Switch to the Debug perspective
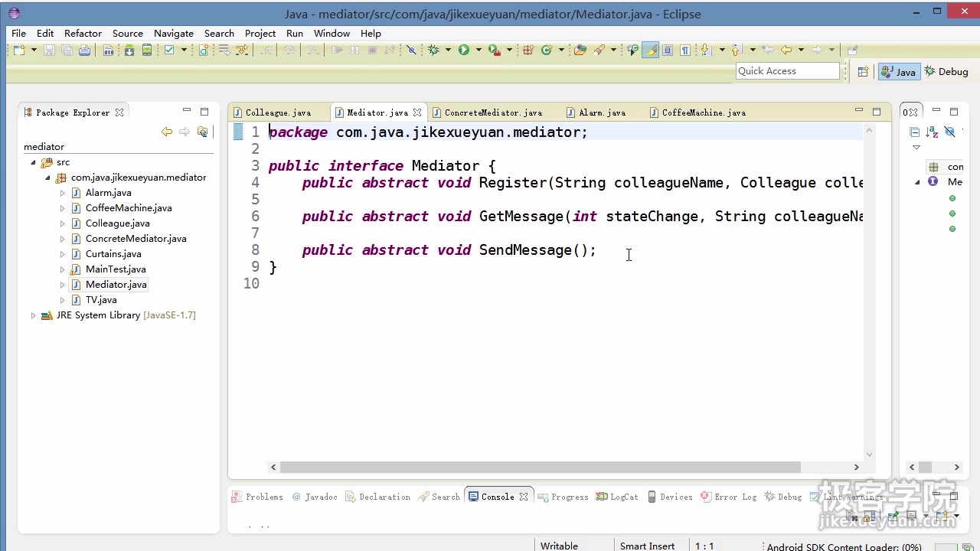 pos(946,71)
